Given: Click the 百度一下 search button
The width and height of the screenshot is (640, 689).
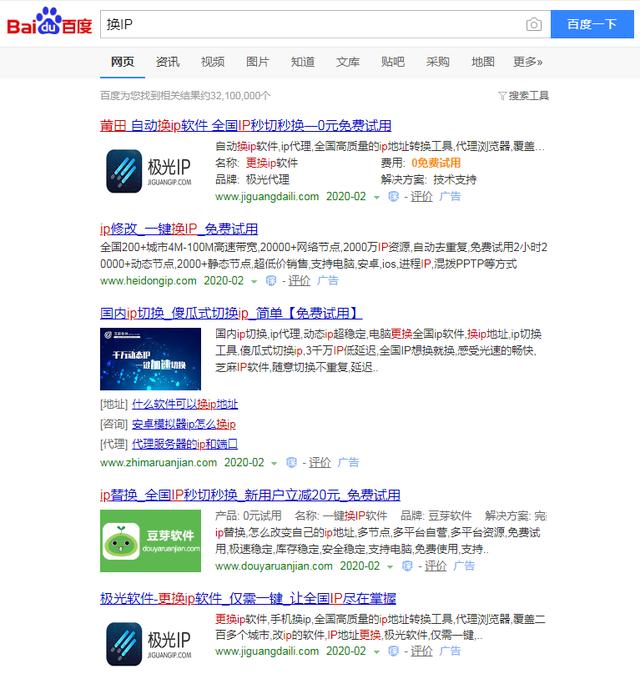Looking at the screenshot, I should point(592,24).
